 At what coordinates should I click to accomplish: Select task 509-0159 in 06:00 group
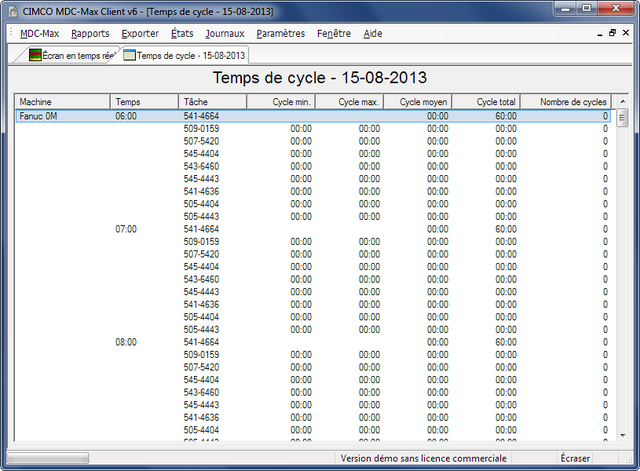201,129
